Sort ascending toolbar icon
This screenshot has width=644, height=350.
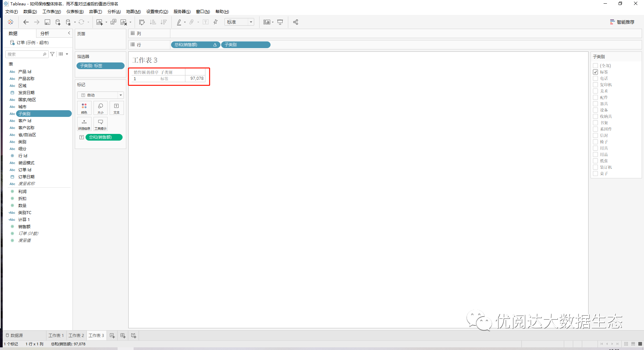coord(153,22)
